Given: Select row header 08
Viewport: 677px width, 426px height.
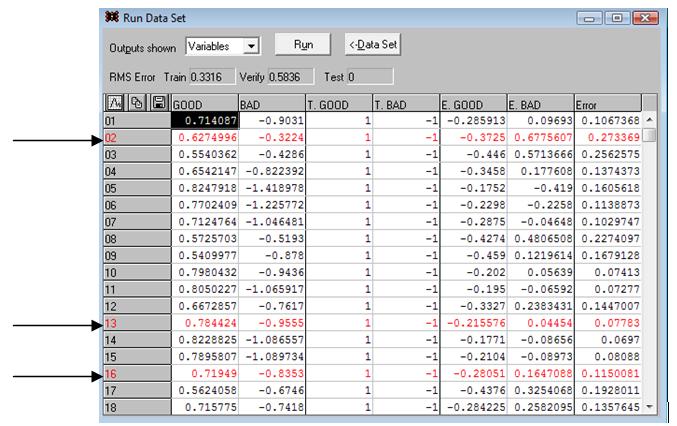Looking at the screenshot, I should click(137, 239).
